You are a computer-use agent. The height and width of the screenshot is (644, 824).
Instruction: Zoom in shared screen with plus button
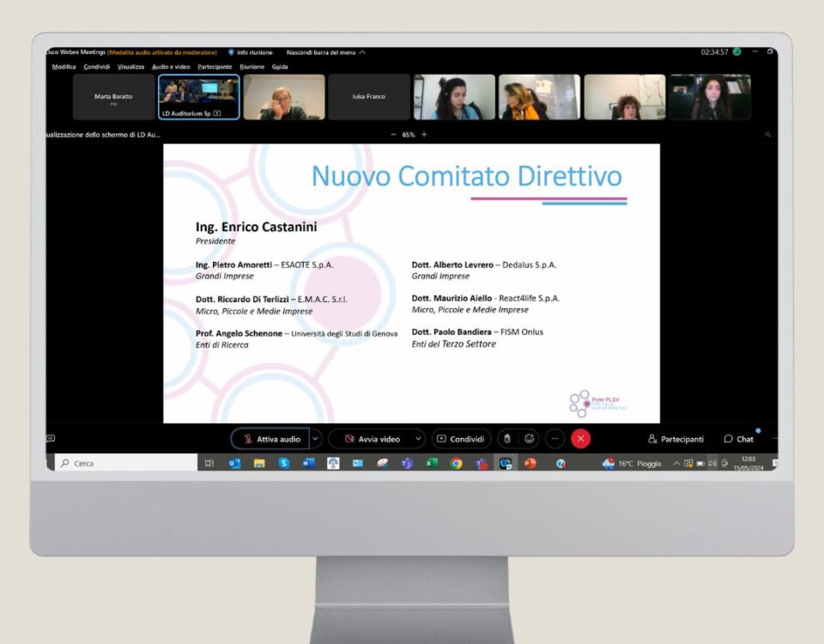pos(424,135)
